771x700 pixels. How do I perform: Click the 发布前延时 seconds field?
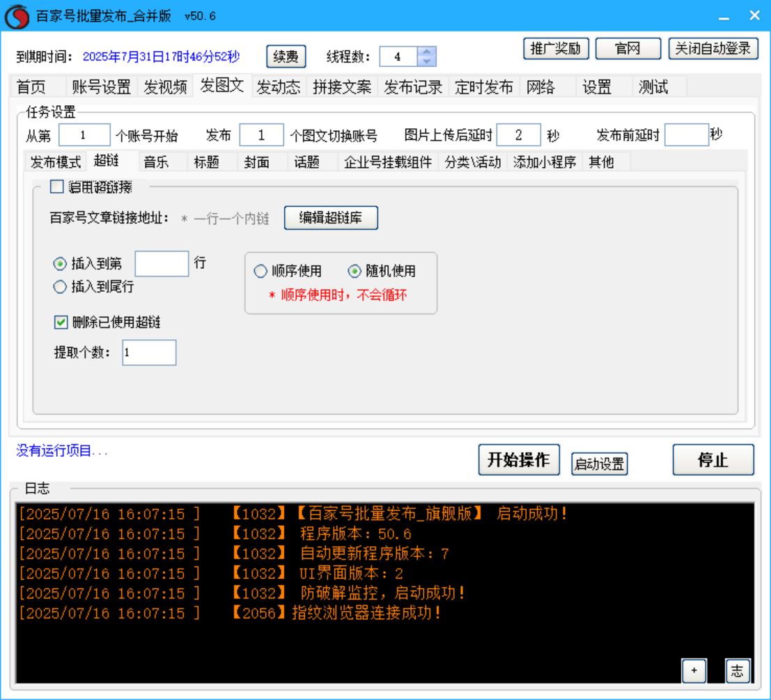pos(687,134)
